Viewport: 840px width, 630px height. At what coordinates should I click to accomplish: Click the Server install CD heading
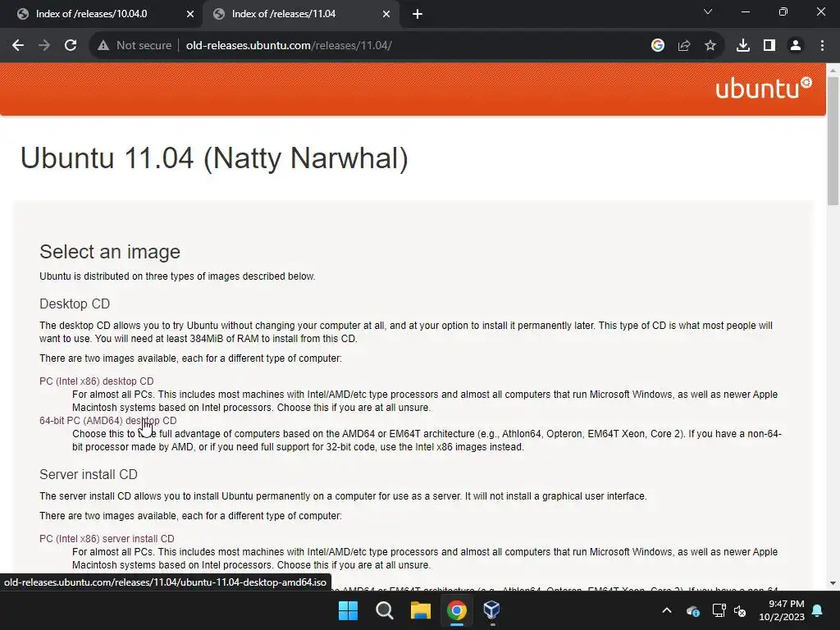(89, 474)
